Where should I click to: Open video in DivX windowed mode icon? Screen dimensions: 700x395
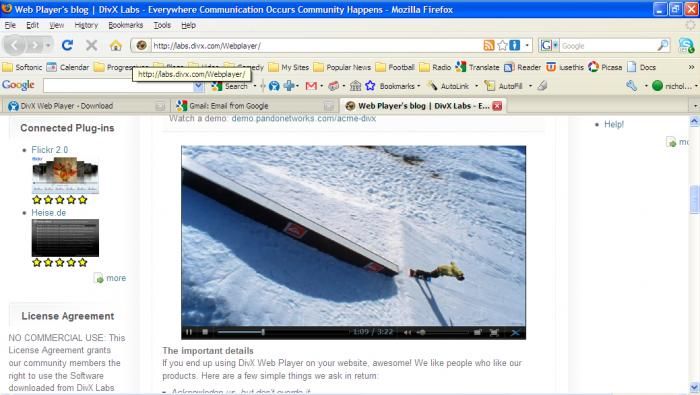[x=478, y=332]
